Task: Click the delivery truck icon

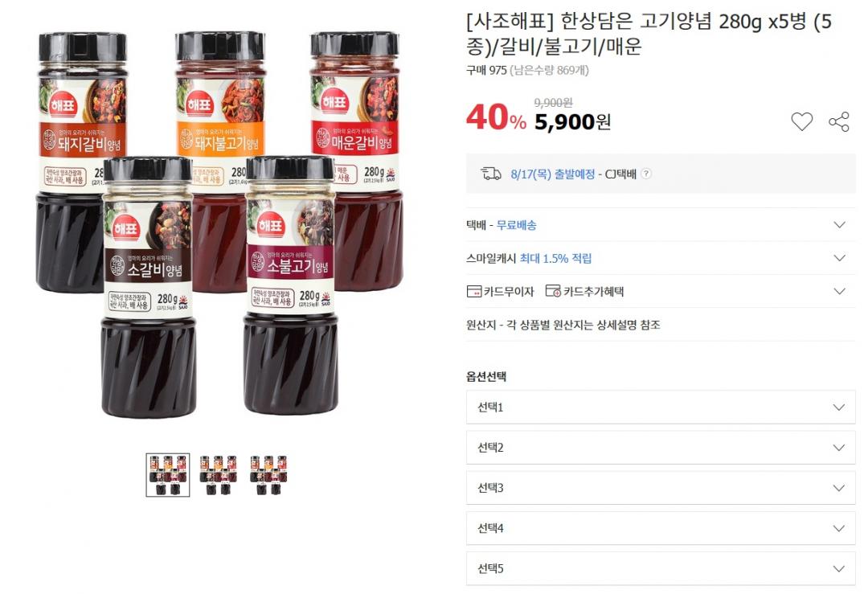Action: [490, 174]
